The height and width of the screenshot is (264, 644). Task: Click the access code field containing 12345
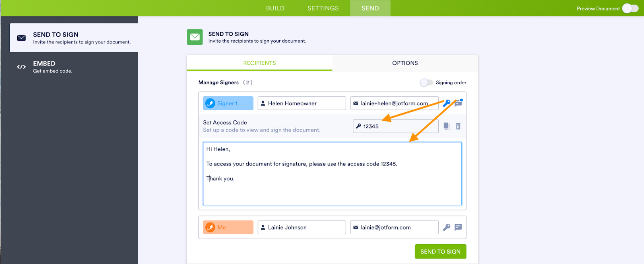pyautogui.click(x=396, y=126)
